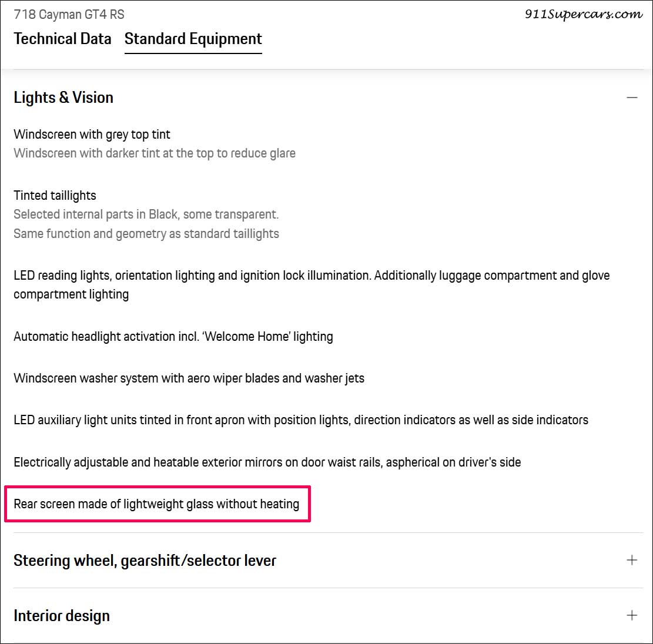Click the highlighted Rear screen lightweight glass item
The height and width of the screenshot is (644, 653).
tap(156, 504)
